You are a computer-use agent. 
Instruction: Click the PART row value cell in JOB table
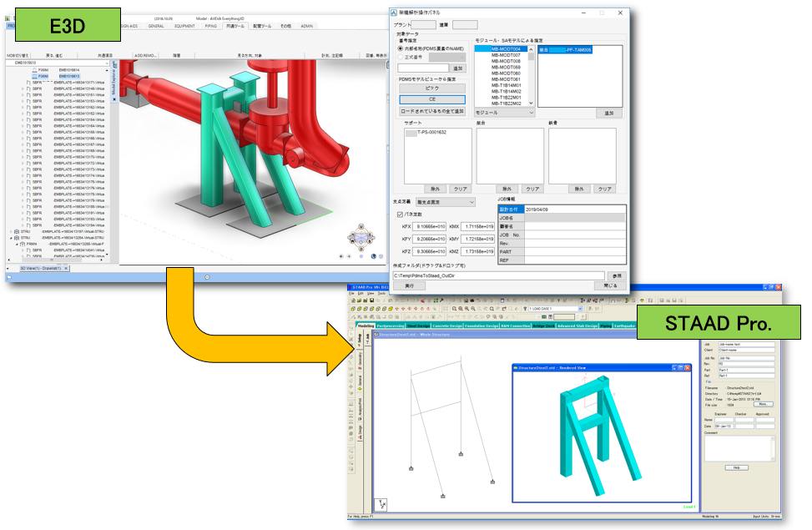pyautogui.click(x=575, y=252)
